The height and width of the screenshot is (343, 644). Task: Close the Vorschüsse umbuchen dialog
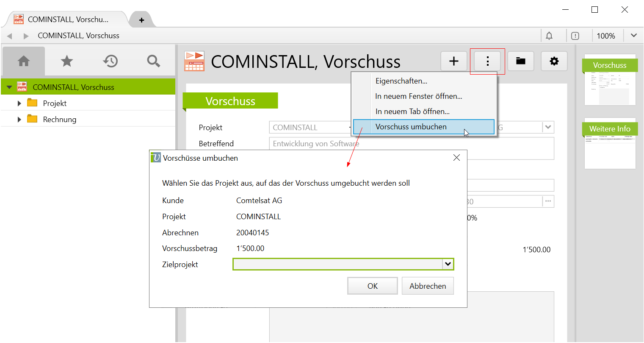(456, 158)
